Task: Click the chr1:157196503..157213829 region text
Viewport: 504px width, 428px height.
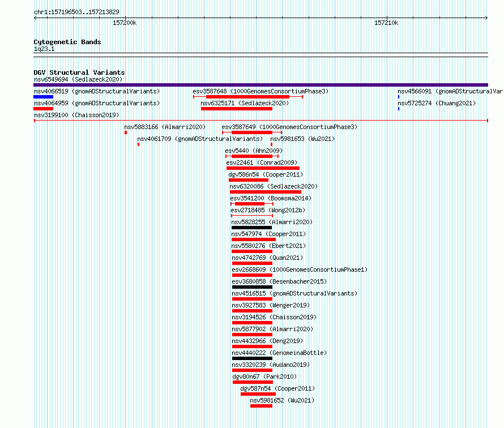Action: 76,12
